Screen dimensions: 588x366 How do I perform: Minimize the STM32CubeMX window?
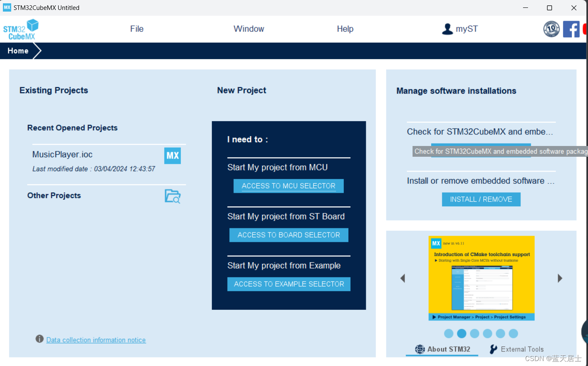[x=526, y=7]
